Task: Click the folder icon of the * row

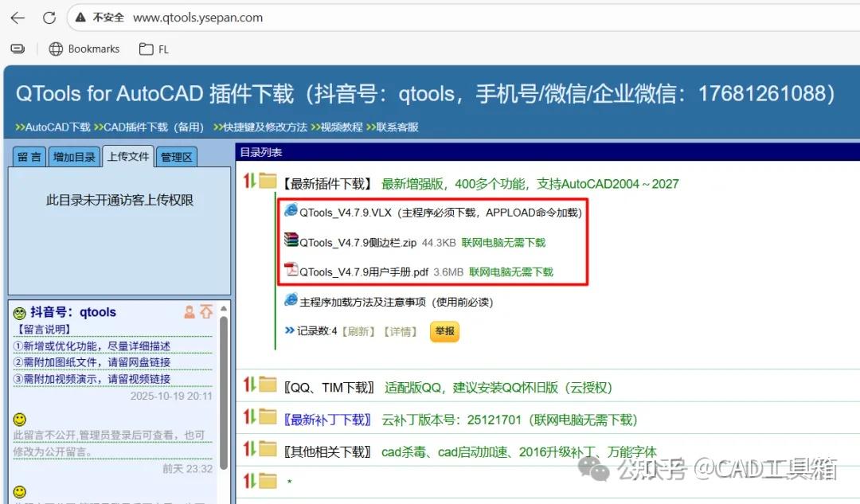Action: coord(268,481)
